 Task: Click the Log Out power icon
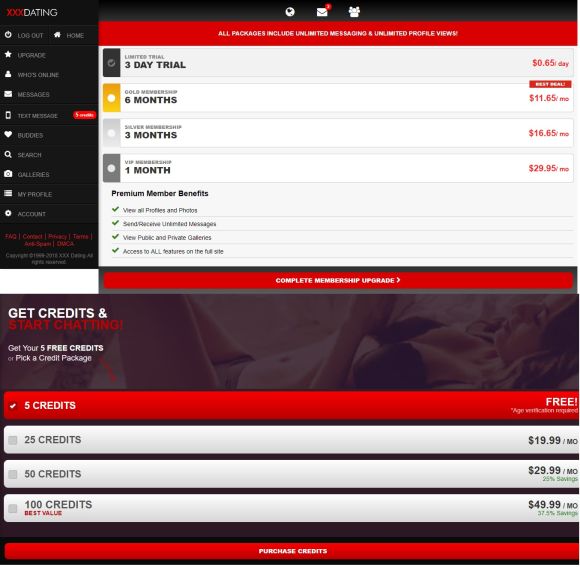8,35
